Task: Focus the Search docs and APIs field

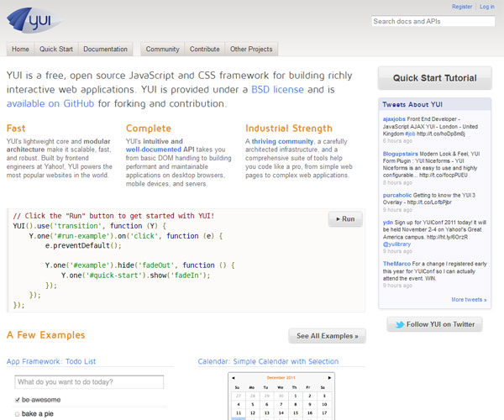Action: pos(433,22)
